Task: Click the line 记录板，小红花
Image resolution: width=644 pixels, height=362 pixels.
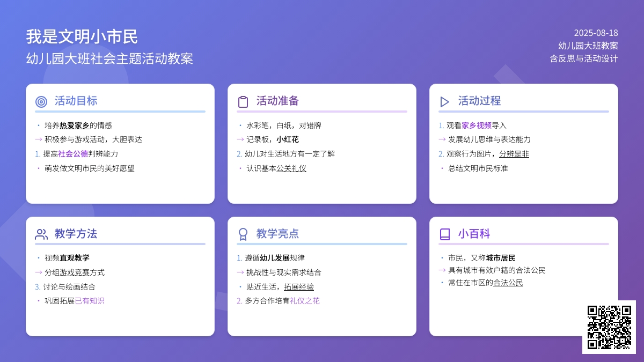Action: [273, 139]
